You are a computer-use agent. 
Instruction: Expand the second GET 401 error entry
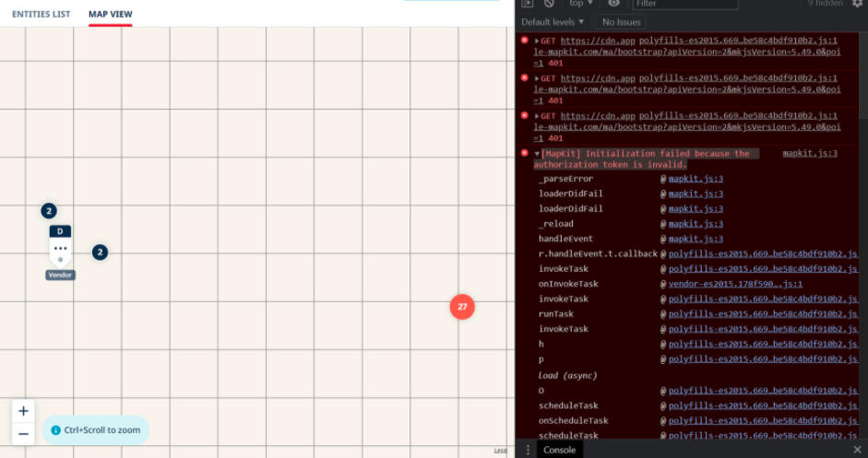[x=537, y=78]
